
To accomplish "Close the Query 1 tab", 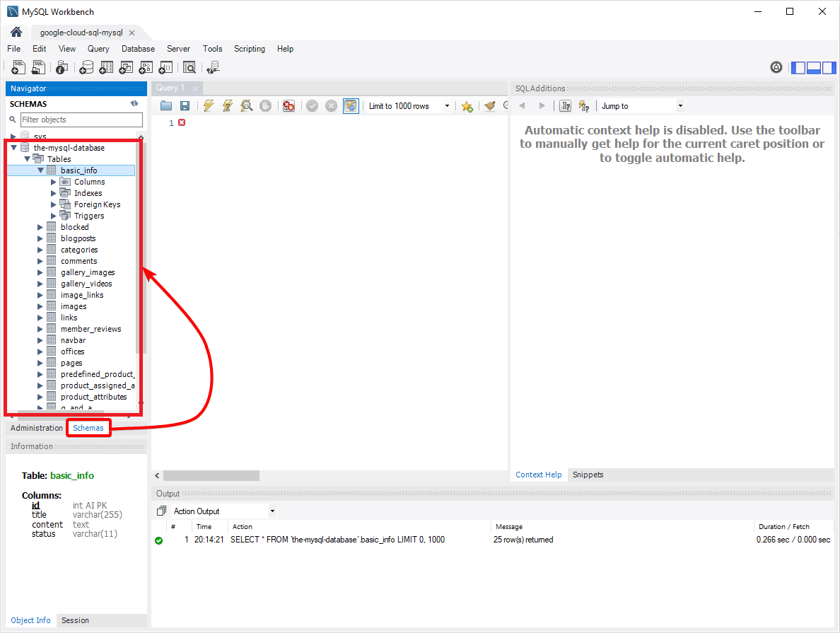I will [196, 88].
